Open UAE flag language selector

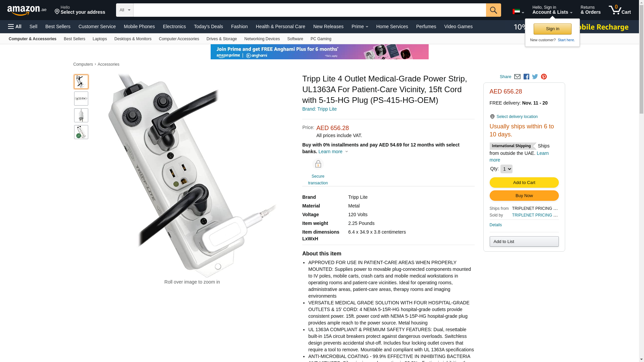pyautogui.click(x=518, y=12)
